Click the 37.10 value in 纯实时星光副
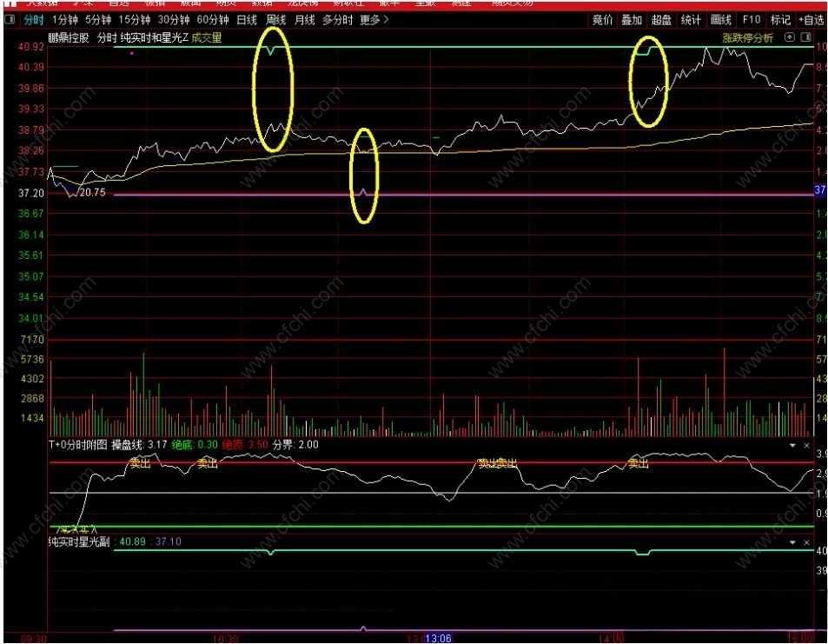The width and height of the screenshot is (828, 644). 168,541
